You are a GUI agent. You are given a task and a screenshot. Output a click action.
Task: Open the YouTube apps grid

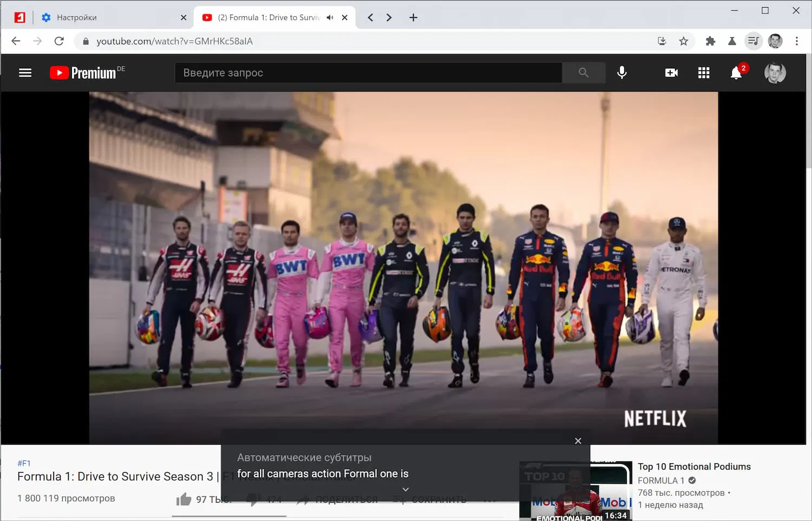704,72
